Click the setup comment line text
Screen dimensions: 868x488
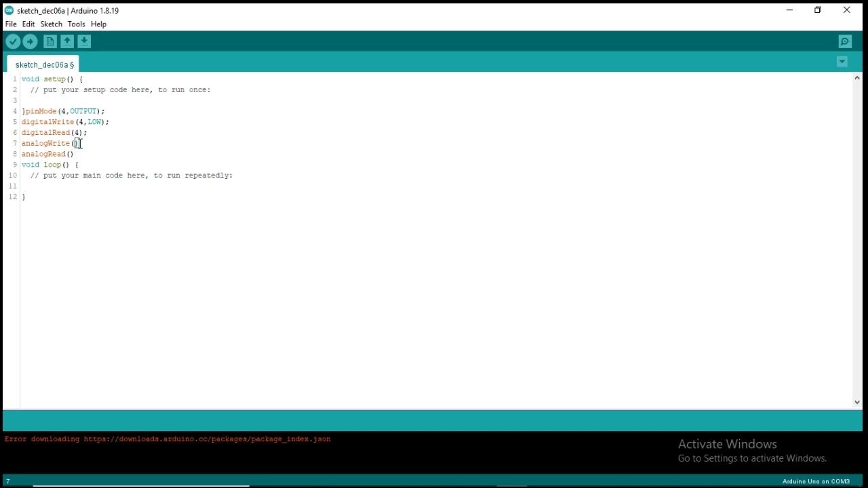(x=121, y=90)
